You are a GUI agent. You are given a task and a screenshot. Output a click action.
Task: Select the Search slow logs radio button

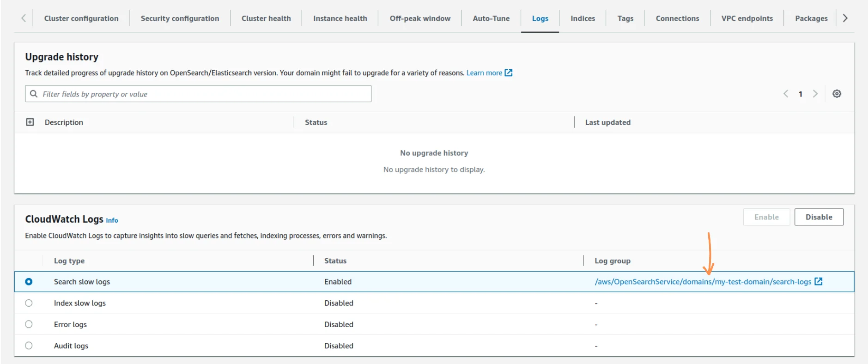(x=29, y=282)
